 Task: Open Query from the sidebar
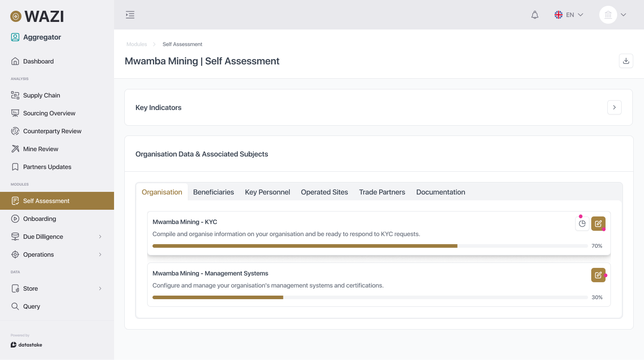(x=57, y=306)
